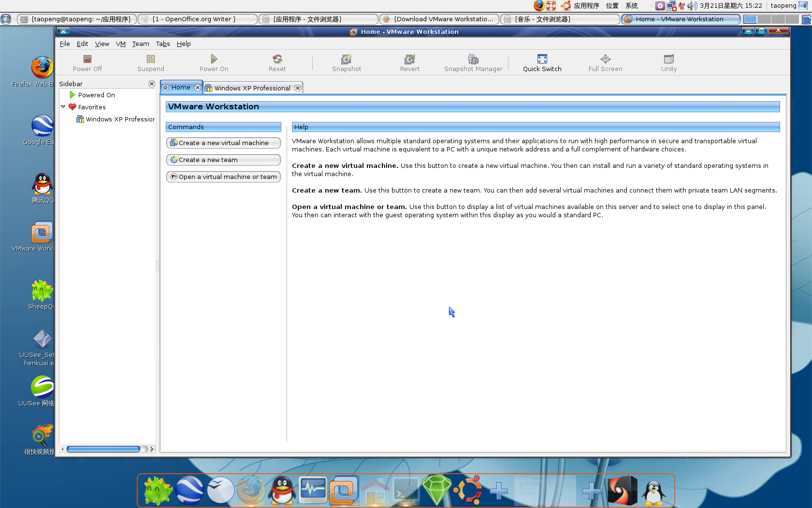The image size is (812, 508).
Task: Open the VM menu
Action: [121, 44]
